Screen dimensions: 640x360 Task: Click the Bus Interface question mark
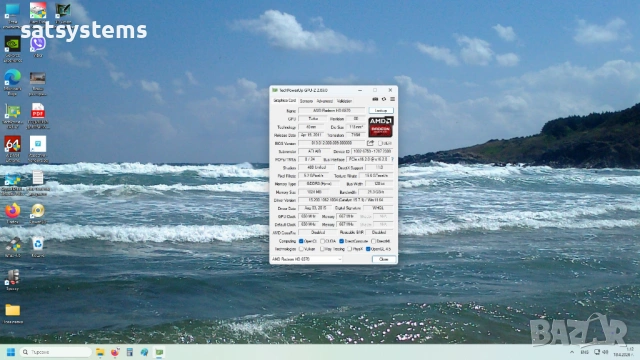tap(393, 159)
